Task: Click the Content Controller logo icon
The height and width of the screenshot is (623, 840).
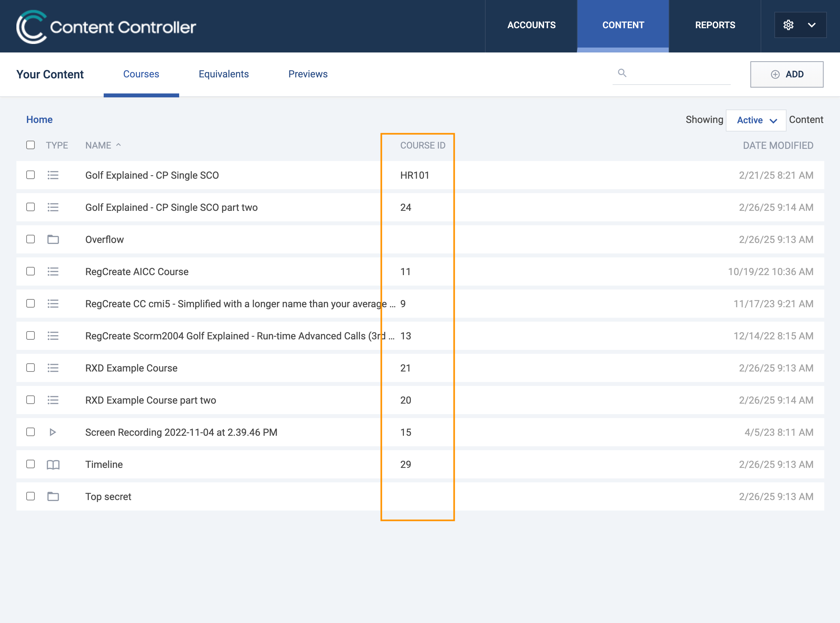Action: pos(31,27)
